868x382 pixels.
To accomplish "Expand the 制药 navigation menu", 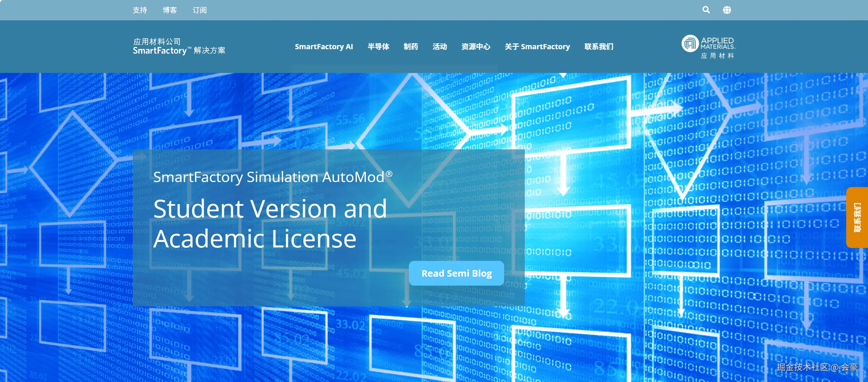I will [x=411, y=46].
